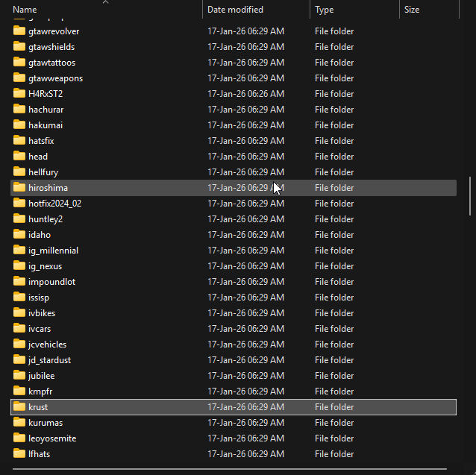This screenshot has height=475, width=476.
Task: Select the gtawshields folder name
Action: click(51, 47)
